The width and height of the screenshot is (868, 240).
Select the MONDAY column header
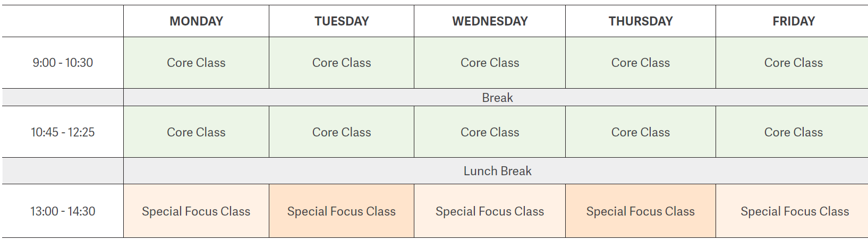[196, 21]
